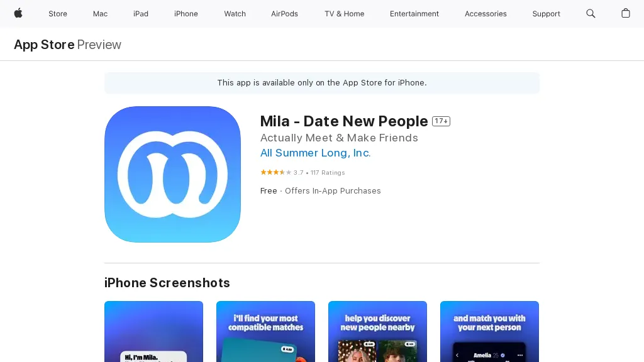View the 'Hi, I'm Mila' screenshot thumbnail
This screenshot has height=362, width=644.
point(153,332)
